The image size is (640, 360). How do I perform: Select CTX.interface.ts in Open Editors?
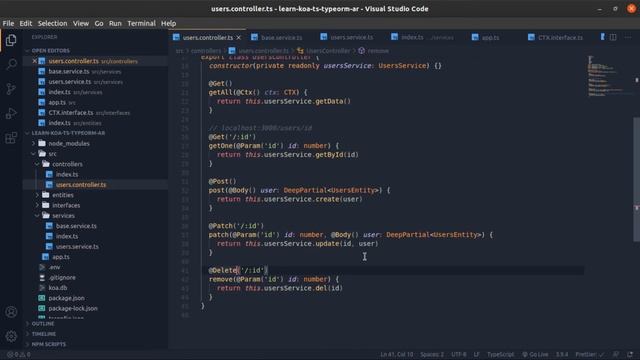71,113
